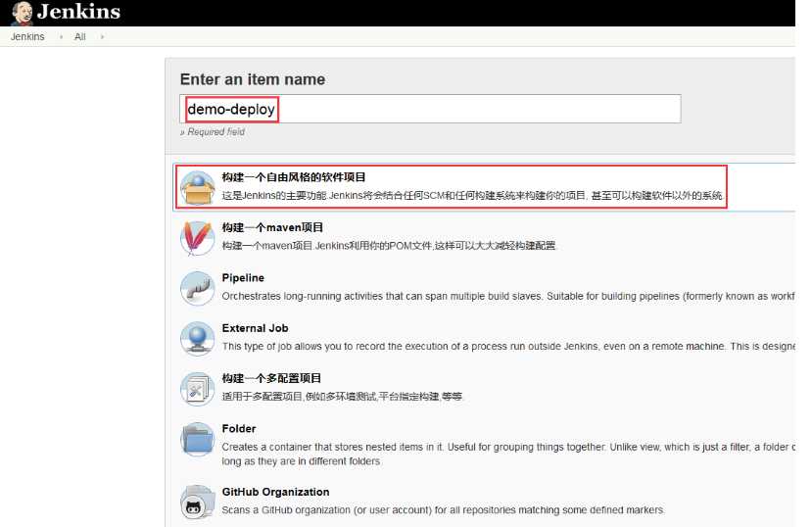The width and height of the screenshot is (812, 527).
Task: Open the Jenkins header title link
Action: tap(78, 12)
